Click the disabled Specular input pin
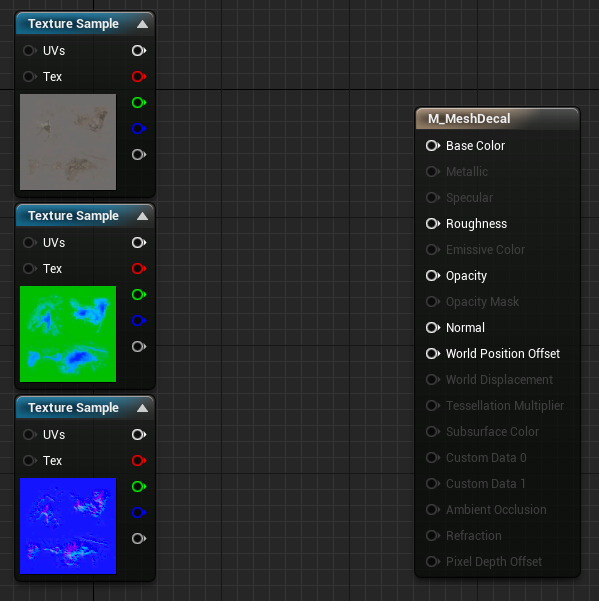 tap(433, 197)
